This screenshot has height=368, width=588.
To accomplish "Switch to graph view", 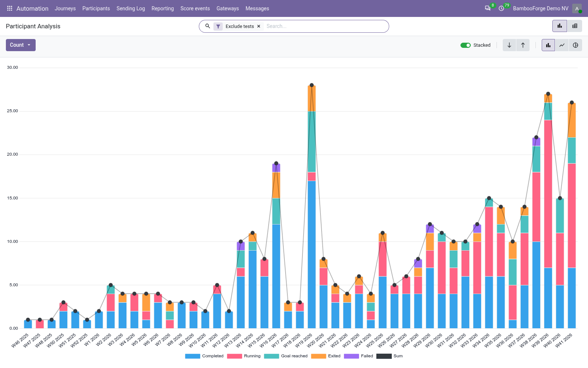I will pos(560,26).
